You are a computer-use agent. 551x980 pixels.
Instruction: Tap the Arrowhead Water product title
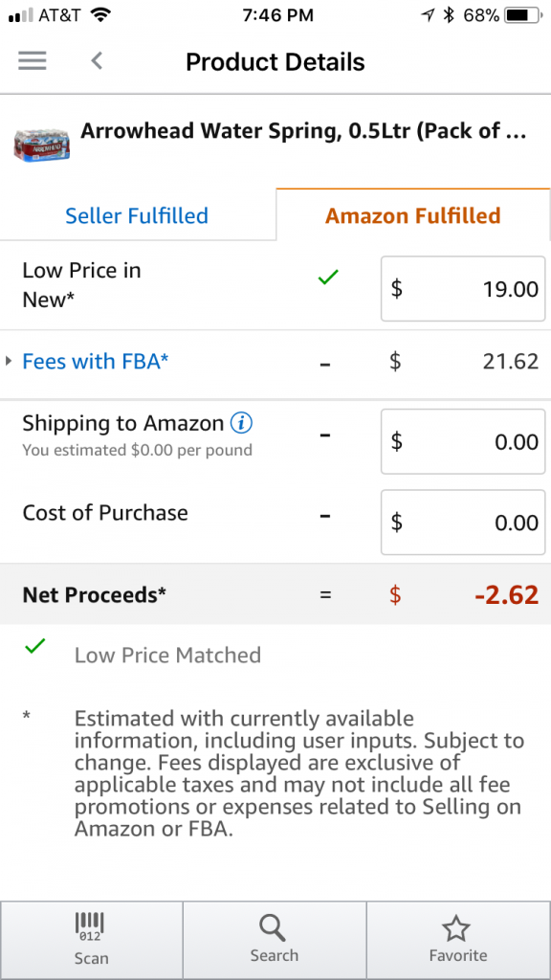click(303, 130)
